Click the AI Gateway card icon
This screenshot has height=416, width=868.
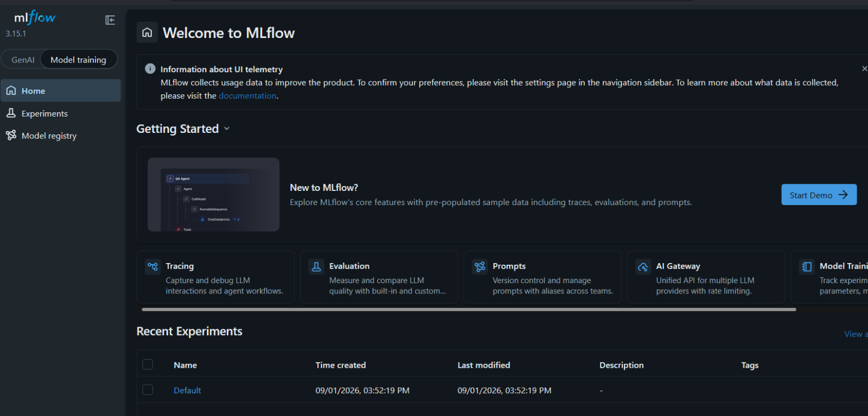click(643, 266)
